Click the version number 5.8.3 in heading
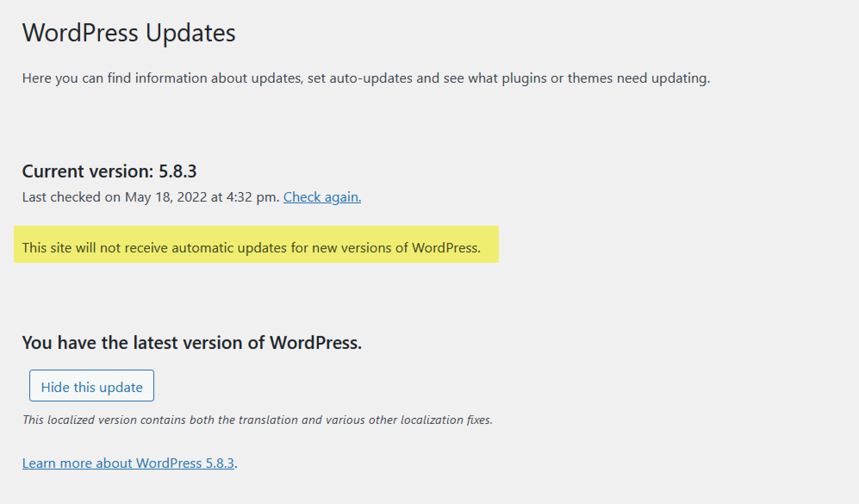This screenshot has height=504, width=859. click(178, 171)
